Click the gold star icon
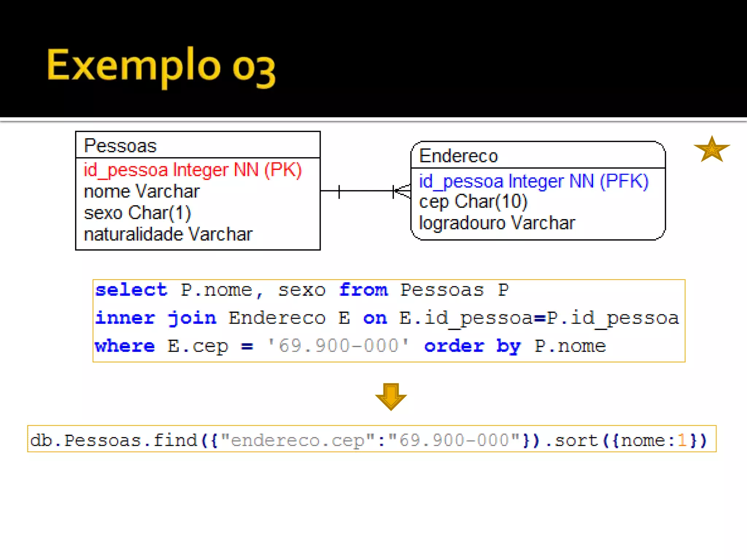The width and height of the screenshot is (747, 560). 712,149
